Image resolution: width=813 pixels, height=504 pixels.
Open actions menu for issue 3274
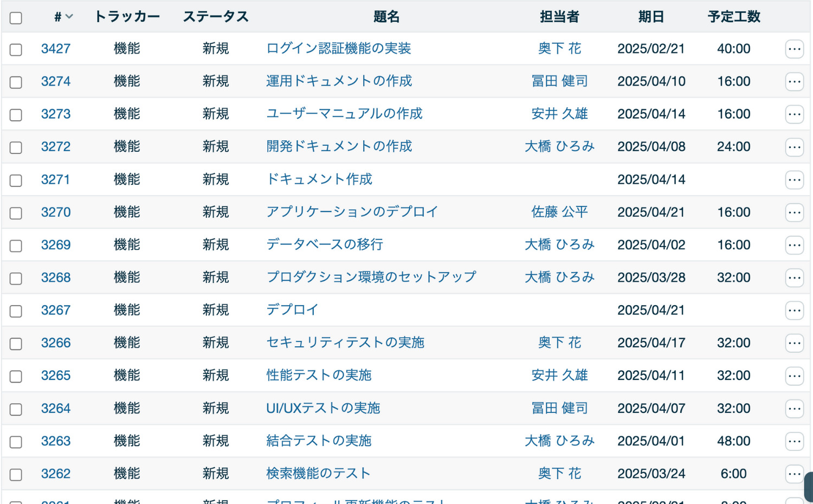coord(794,82)
